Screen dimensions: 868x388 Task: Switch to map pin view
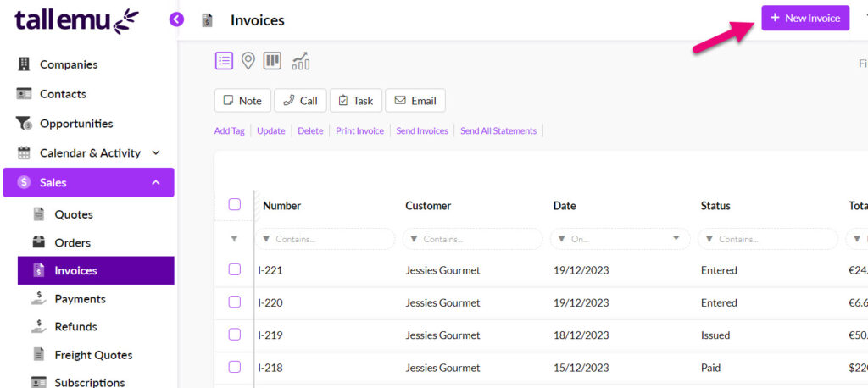(x=248, y=61)
